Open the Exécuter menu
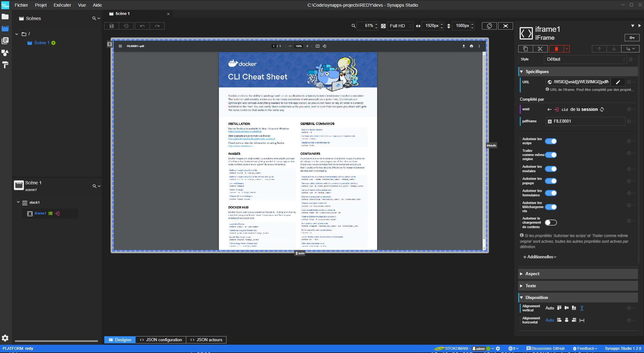The height and width of the screenshot is (353, 644). point(62,5)
